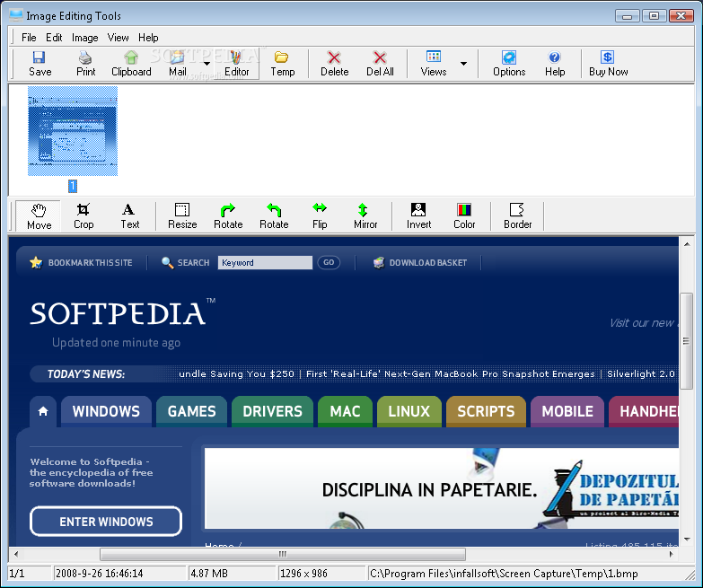The width and height of the screenshot is (703, 588).
Task: Click the Keyword search field
Action: tap(265, 263)
